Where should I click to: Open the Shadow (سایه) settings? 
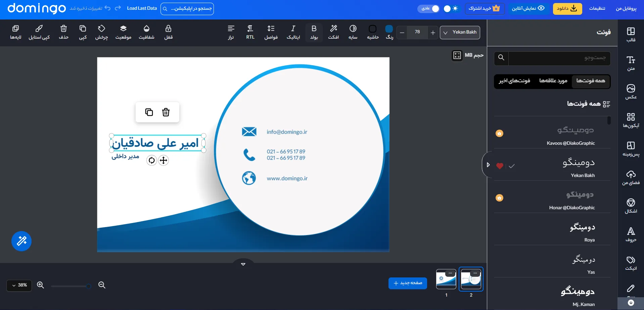coord(353,32)
